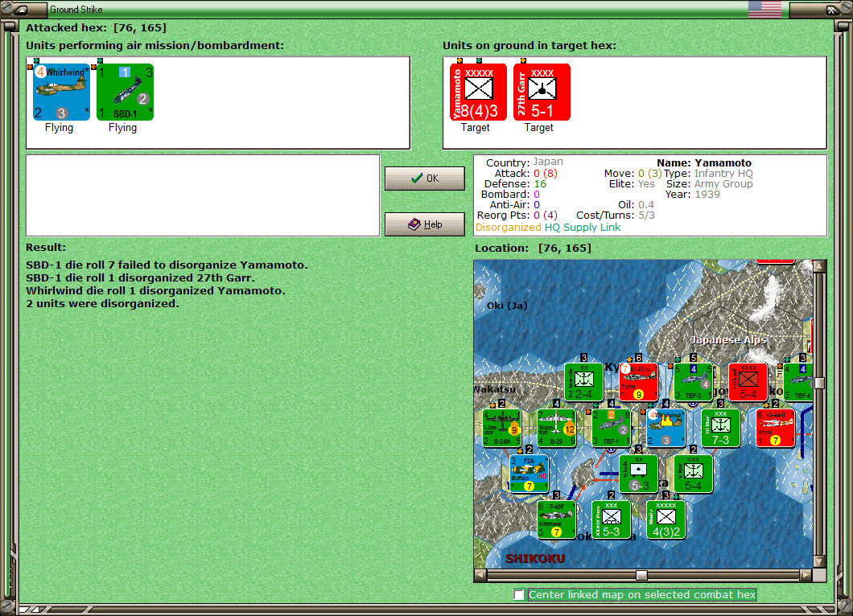The height and width of the screenshot is (616, 853).
Task: Click the 'SHIKOKU' map label
Action: (535, 558)
